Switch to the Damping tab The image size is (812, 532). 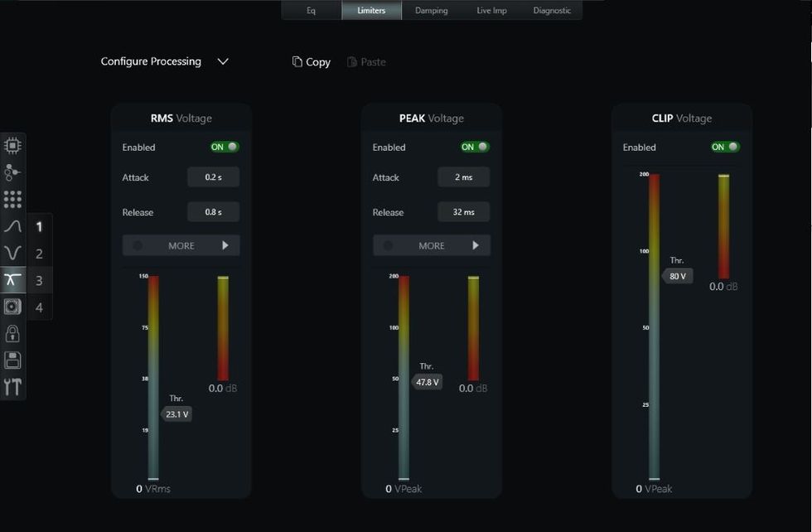coord(431,11)
